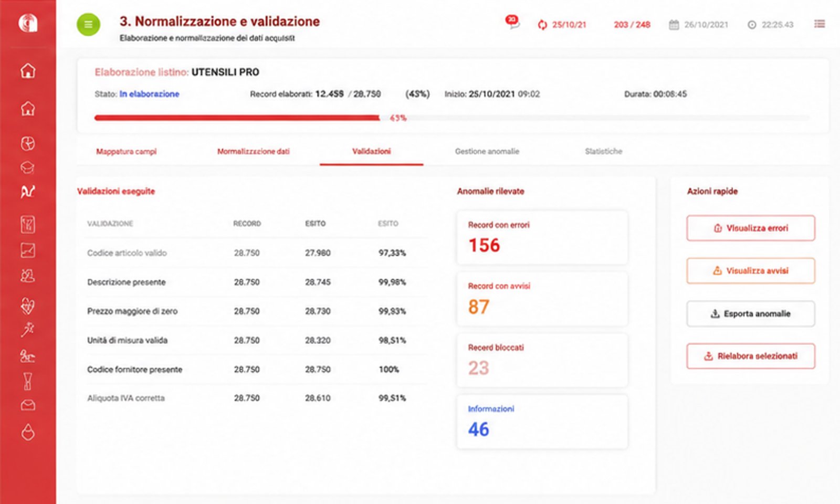Click the Esporta anomalie button
840x504 pixels.
[751, 313]
